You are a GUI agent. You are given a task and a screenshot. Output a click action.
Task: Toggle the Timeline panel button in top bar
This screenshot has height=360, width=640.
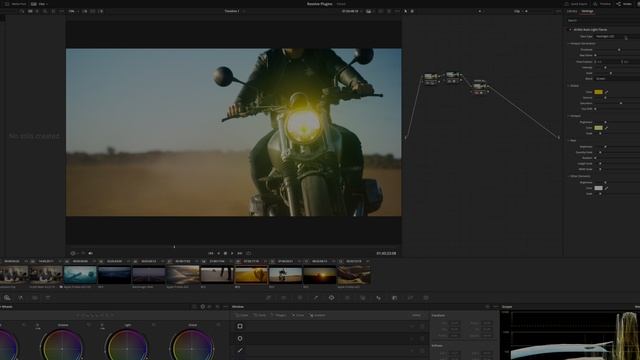(x=602, y=4)
